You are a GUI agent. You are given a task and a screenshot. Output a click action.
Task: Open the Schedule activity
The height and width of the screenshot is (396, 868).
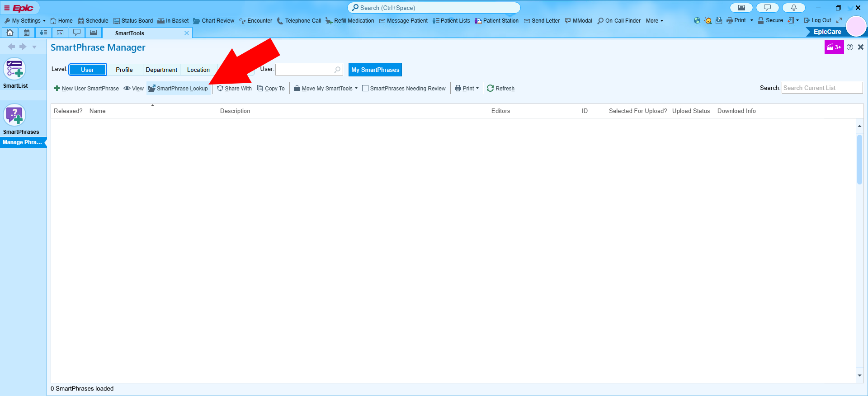93,21
